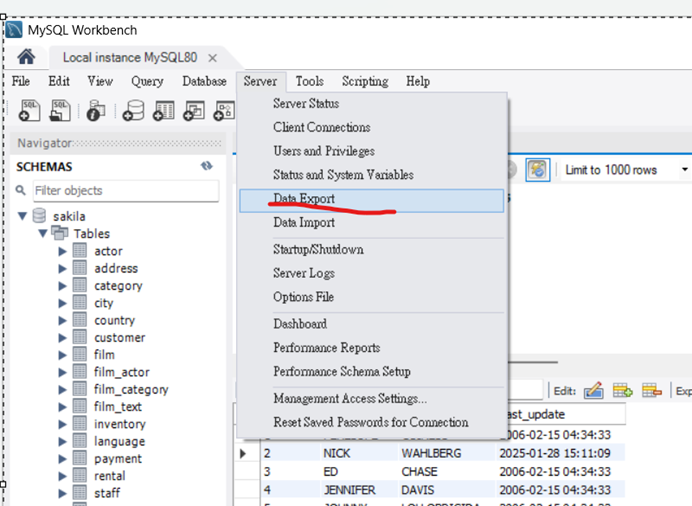692x506 pixels.
Task: Select Reset Saved Passwords for Connection
Action: [372, 422]
